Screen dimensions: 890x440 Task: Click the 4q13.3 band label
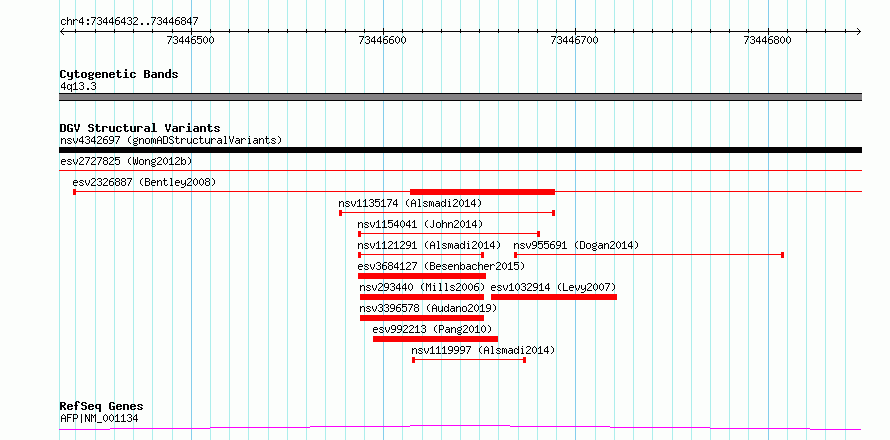(78, 87)
